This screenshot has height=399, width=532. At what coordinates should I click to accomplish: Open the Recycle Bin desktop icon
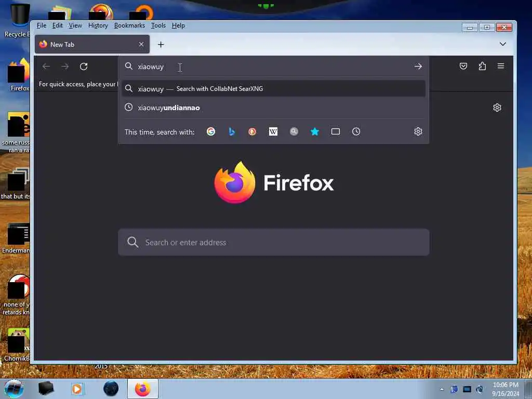click(x=16, y=20)
